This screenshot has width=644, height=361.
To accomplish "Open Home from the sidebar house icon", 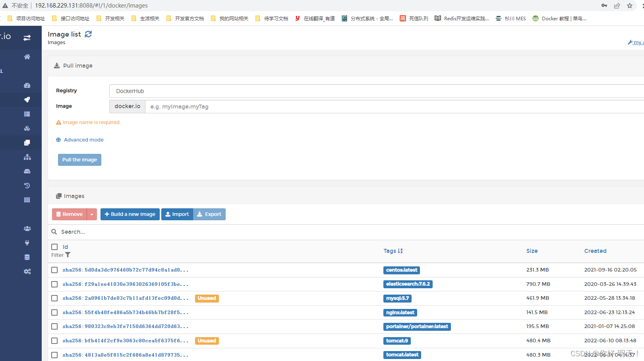I will 27,57.
